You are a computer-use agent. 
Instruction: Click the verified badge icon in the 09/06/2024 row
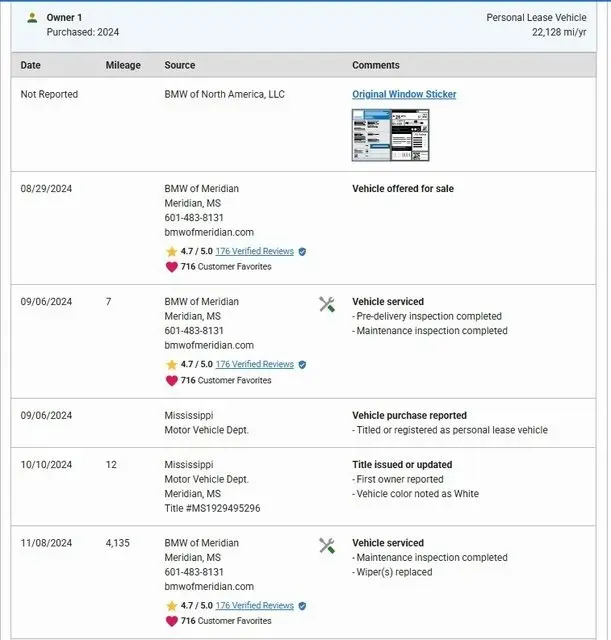tap(302, 365)
